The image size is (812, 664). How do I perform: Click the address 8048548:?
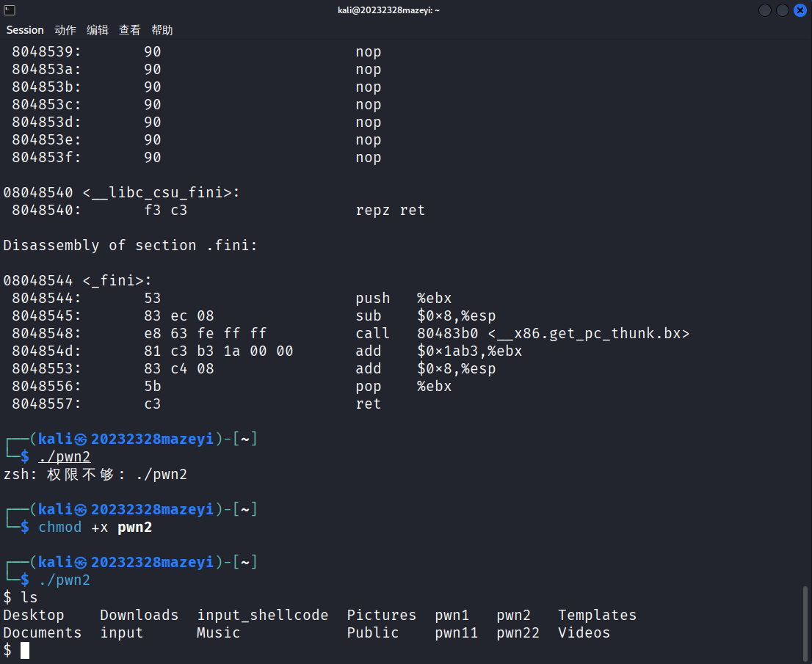point(46,333)
